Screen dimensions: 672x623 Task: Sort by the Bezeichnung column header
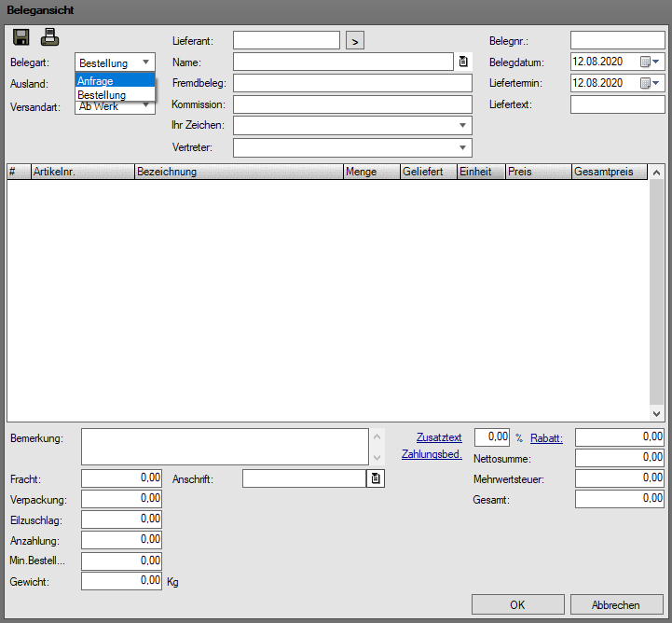pos(238,172)
